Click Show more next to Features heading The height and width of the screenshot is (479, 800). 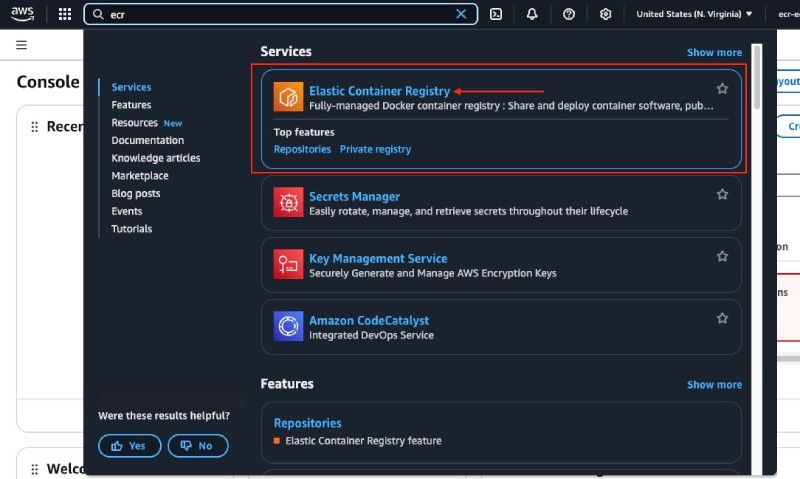[x=714, y=385]
